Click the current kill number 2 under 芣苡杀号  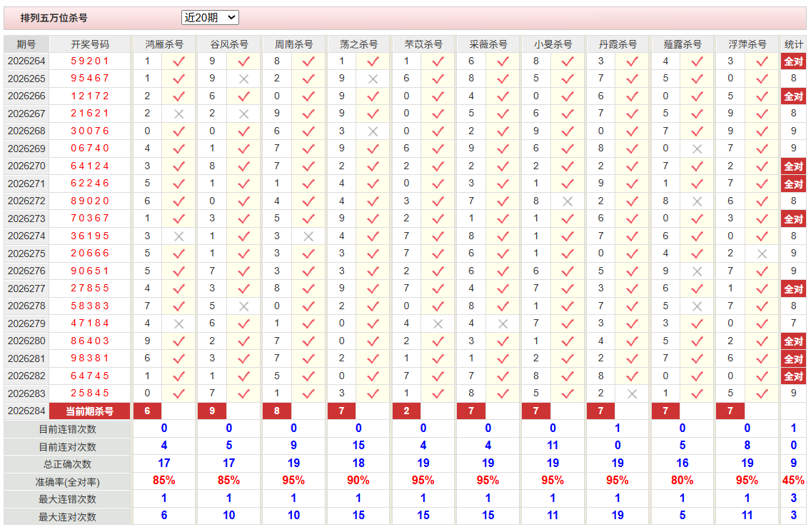406,411
